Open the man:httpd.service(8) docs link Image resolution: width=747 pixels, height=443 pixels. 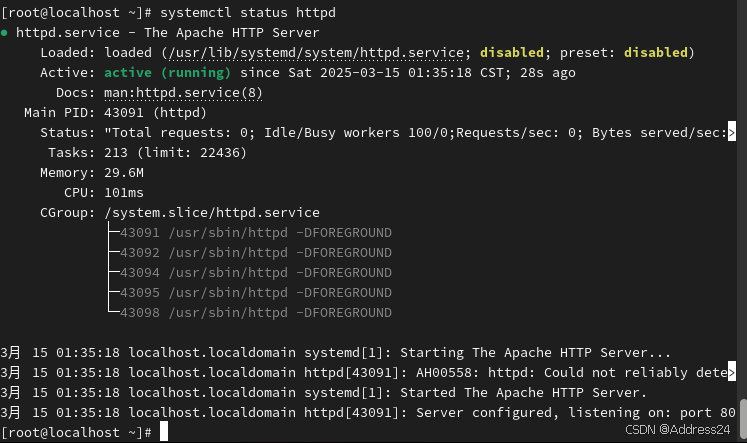click(183, 92)
